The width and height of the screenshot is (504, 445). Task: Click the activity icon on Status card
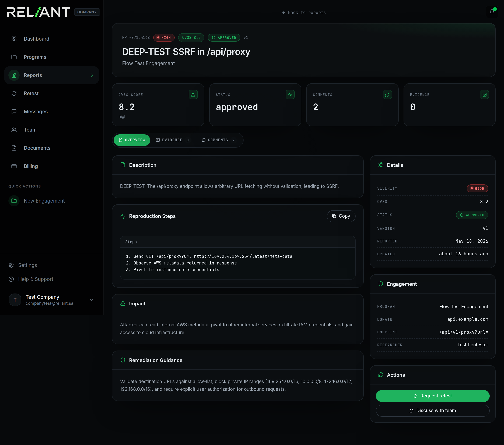[290, 95]
